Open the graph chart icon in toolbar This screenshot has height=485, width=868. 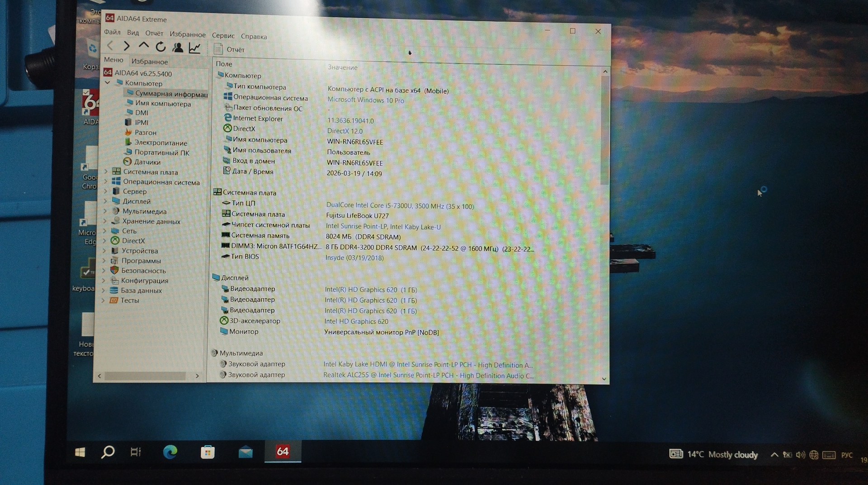(x=195, y=48)
